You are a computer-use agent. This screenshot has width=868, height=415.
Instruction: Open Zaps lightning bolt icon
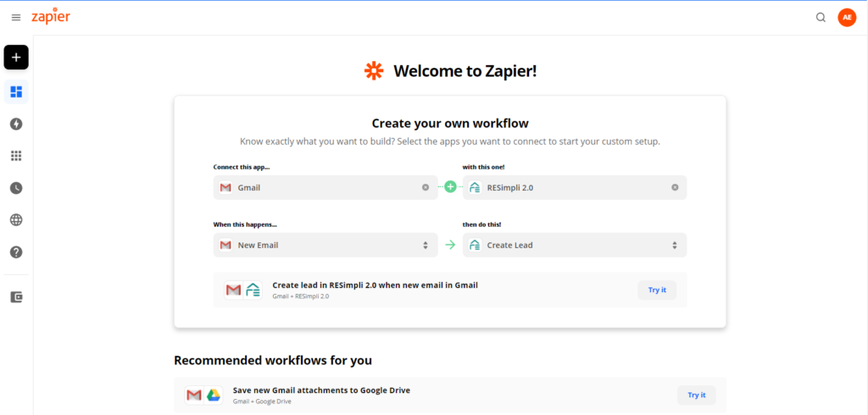(16, 124)
